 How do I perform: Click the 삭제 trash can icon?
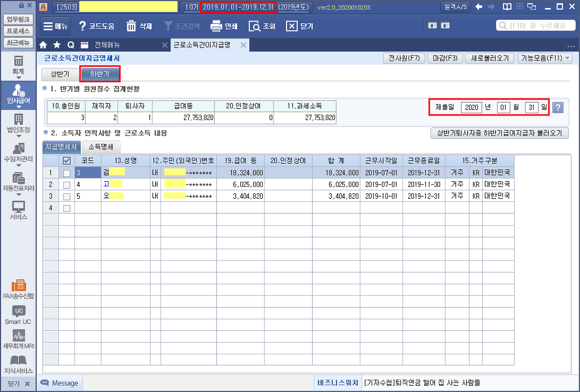(131, 26)
